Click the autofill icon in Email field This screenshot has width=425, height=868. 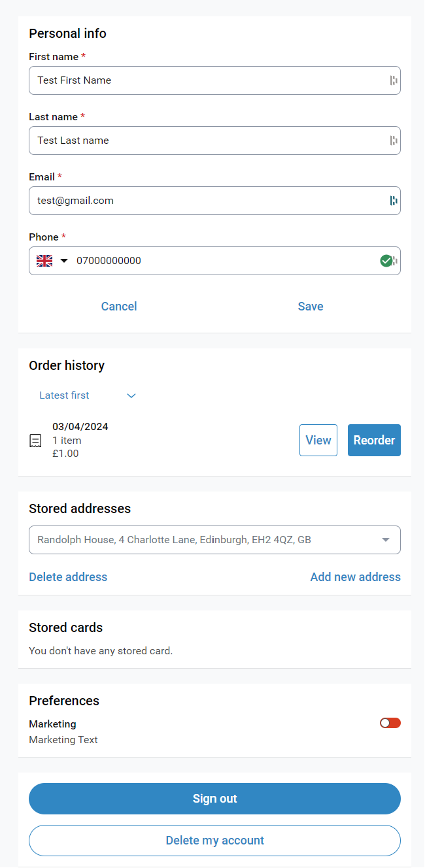394,201
